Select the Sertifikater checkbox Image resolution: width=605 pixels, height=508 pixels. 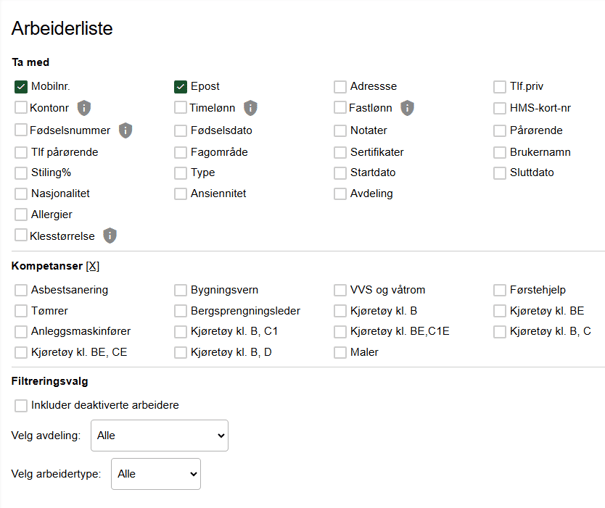(x=341, y=152)
